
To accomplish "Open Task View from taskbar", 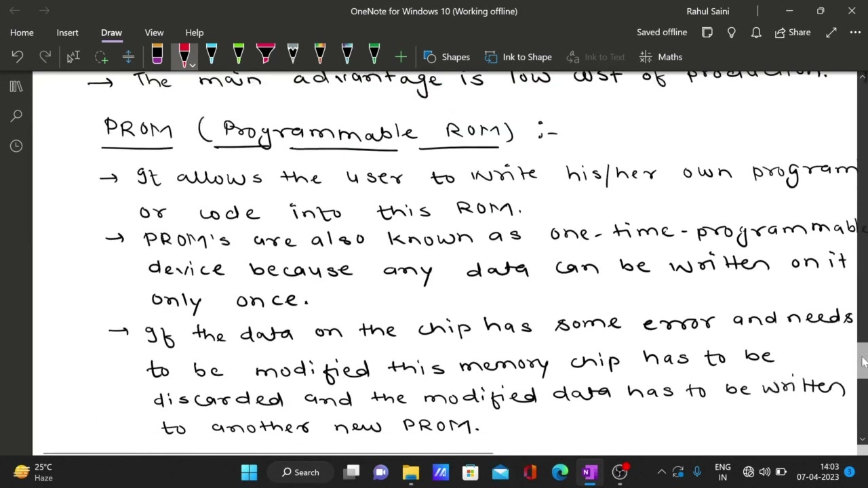I will click(351, 472).
